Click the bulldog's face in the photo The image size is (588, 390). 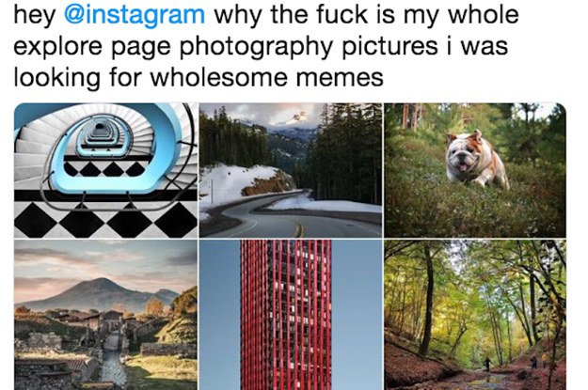[x=463, y=153]
